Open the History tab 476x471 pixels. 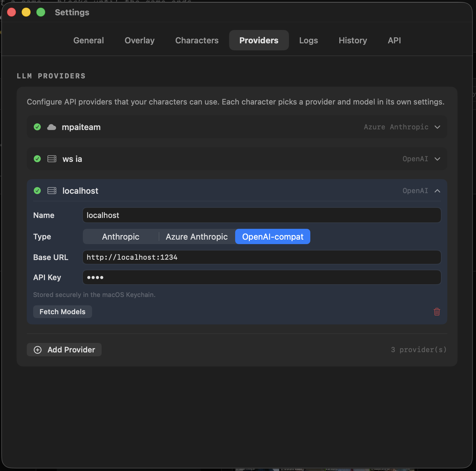353,40
